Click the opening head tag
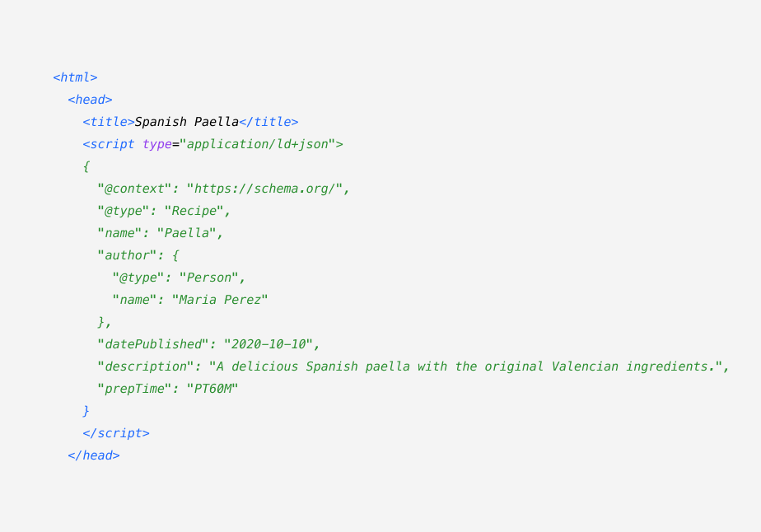761x532 pixels. (x=90, y=100)
